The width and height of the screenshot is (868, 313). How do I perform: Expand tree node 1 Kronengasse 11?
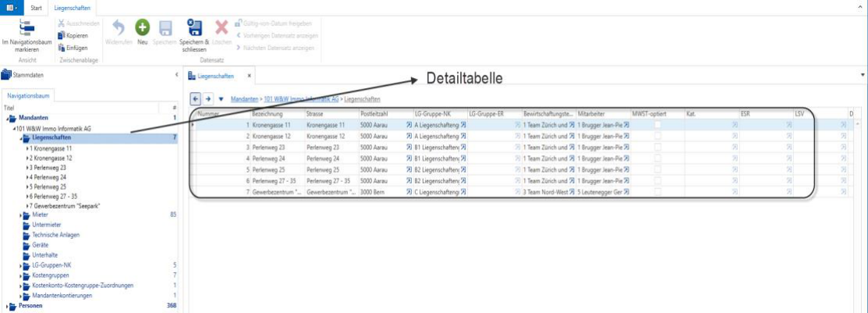[x=27, y=148]
